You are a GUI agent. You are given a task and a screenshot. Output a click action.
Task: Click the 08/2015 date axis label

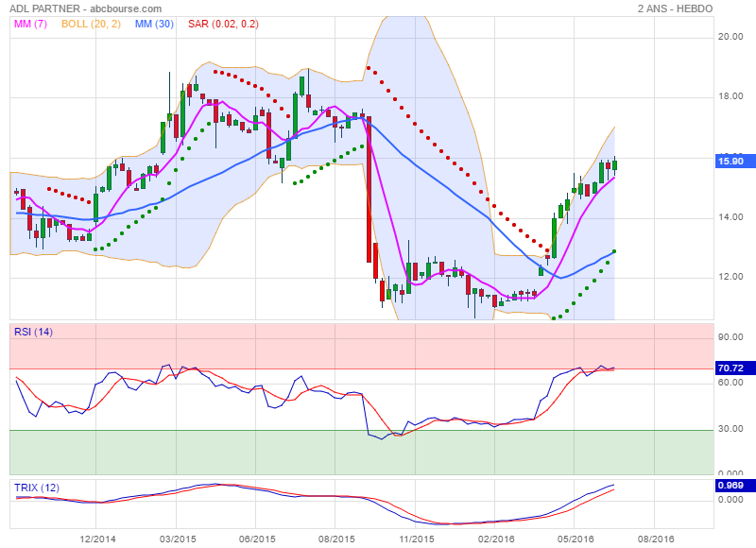pos(336,539)
